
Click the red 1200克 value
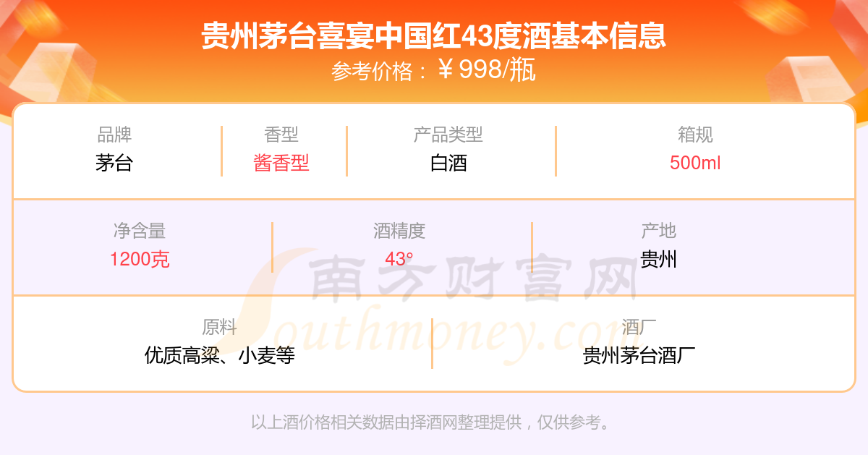point(140,259)
